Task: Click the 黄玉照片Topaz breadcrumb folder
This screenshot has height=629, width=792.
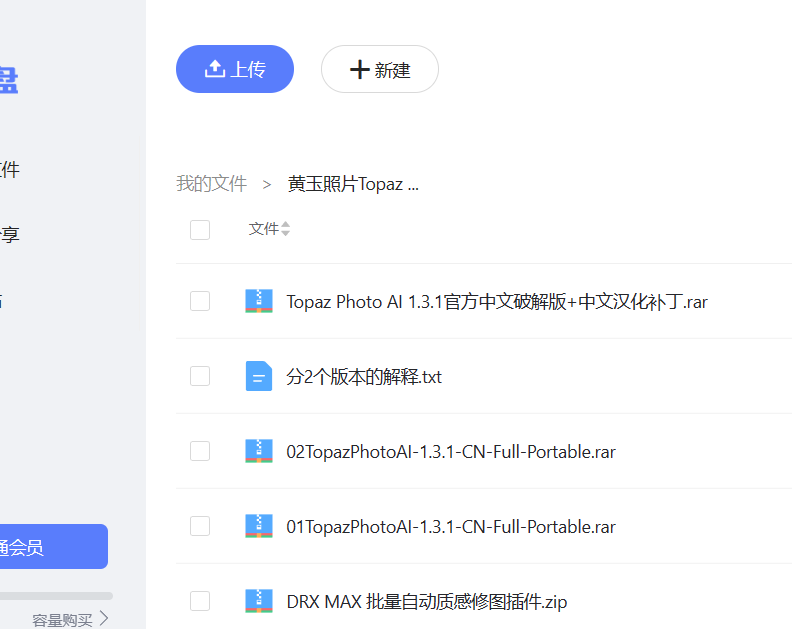Action: click(x=353, y=184)
